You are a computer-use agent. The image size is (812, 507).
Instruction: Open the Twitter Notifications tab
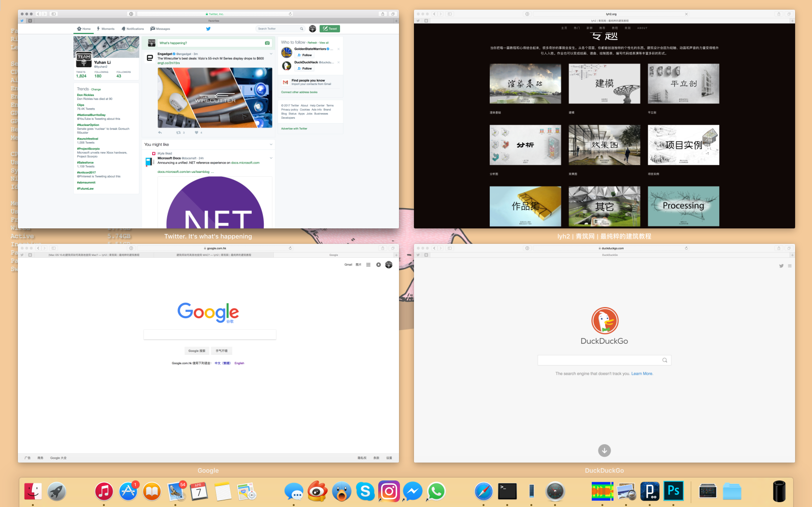(133, 28)
